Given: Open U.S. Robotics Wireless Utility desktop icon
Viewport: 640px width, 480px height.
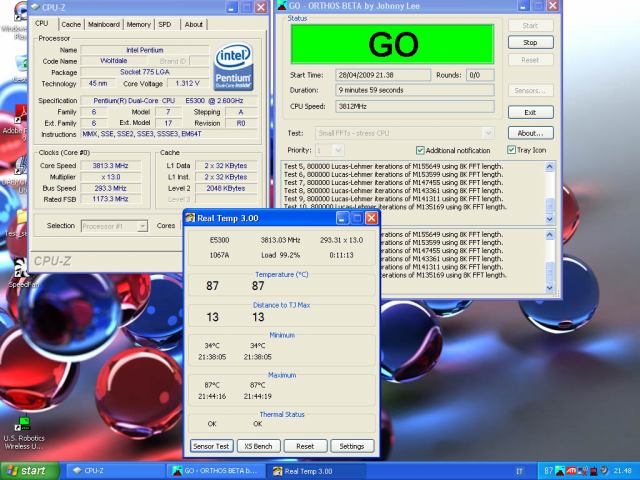Looking at the screenshot, I should 24,433.
